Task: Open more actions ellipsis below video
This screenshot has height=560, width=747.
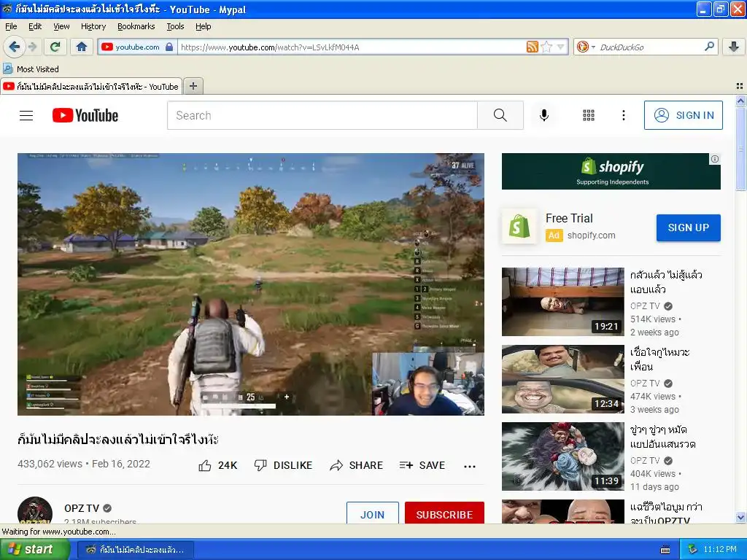Action: pyautogui.click(x=470, y=466)
